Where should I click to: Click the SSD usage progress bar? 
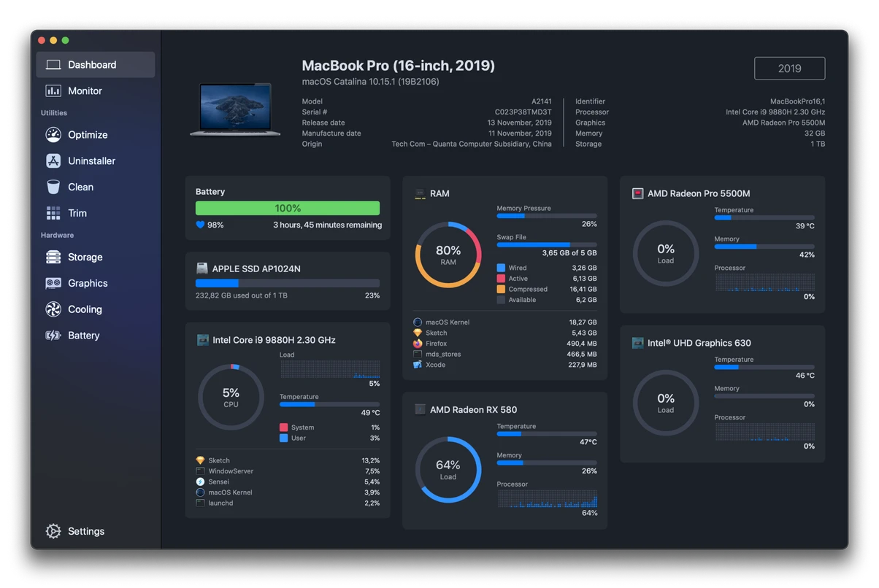[x=288, y=283]
